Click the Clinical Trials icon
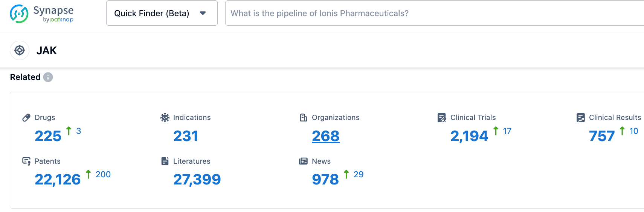 pos(442,118)
